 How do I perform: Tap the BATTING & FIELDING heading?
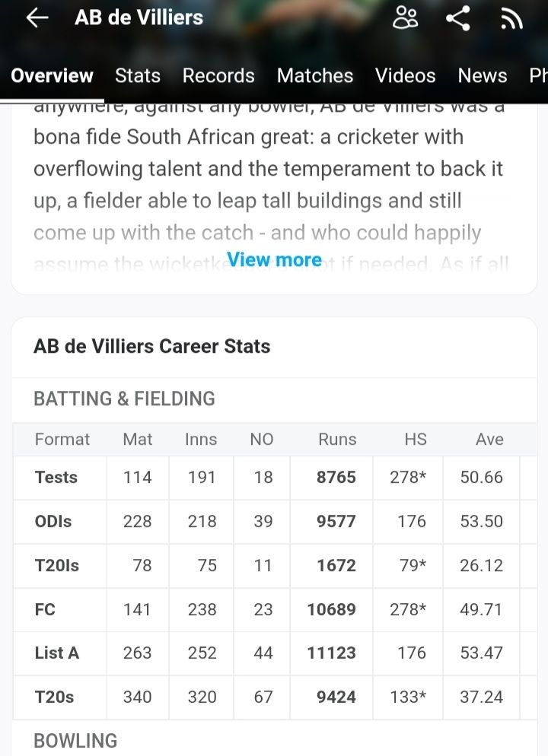[x=124, y=399]
